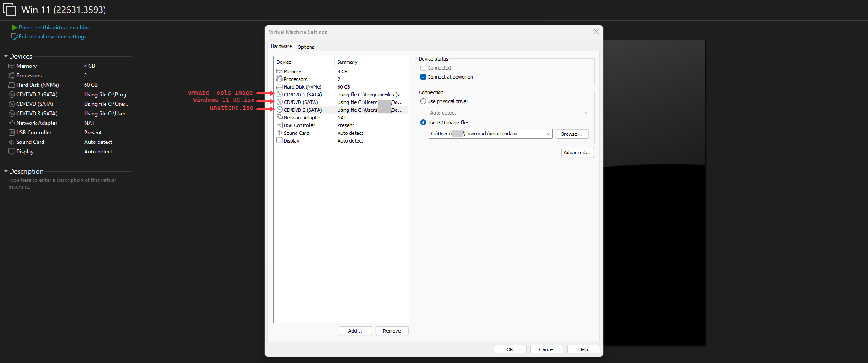Click the Help button
868x363 pixels.
pos(583,349)
